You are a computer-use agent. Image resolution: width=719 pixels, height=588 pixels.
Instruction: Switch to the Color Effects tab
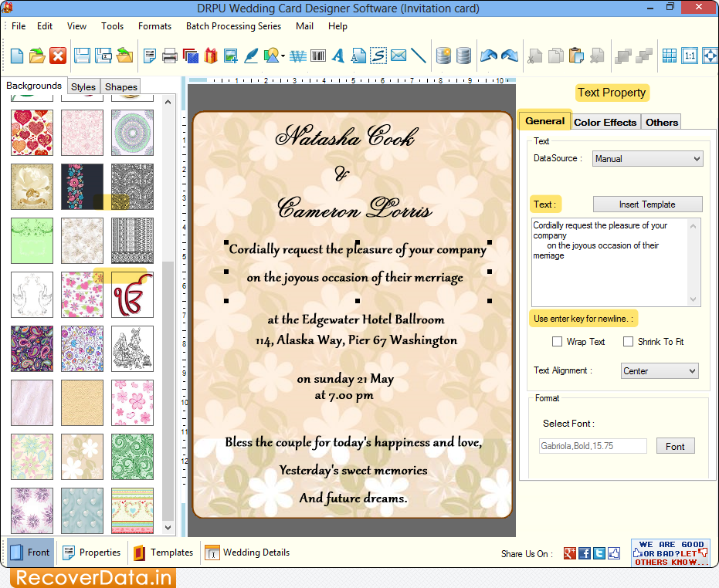click(x=605, y=121)
